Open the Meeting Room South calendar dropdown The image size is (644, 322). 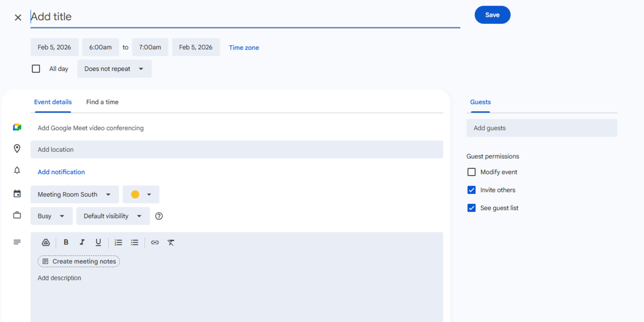pyautogui.click(x=75, y=194)
